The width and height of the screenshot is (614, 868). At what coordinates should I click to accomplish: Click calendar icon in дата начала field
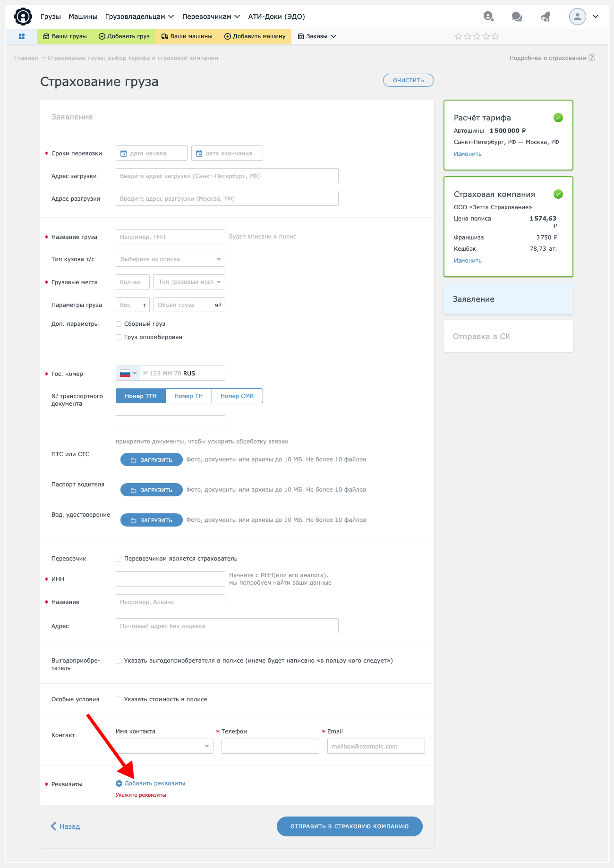(x=124, y=153)
